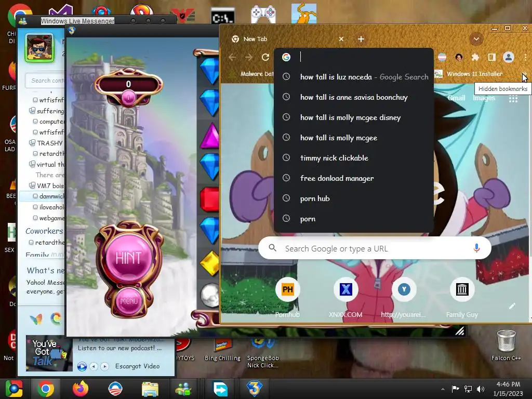Click the red gem in Bejeweled
Screen dimensions: 532x399
[209, 199]
